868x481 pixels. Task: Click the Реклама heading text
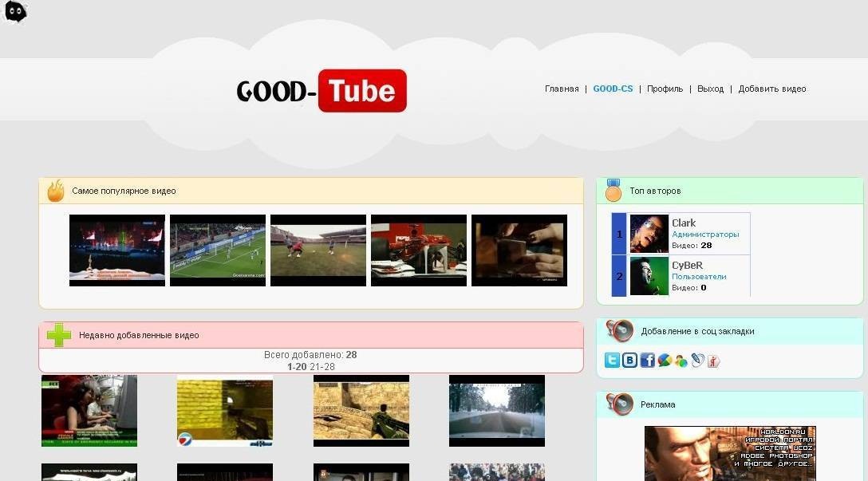point(657,404)
